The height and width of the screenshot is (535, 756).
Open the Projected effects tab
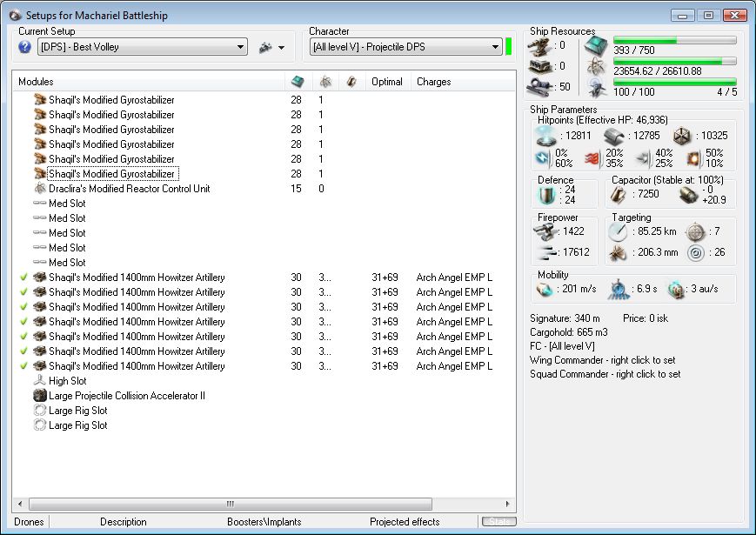click(405, 521)
